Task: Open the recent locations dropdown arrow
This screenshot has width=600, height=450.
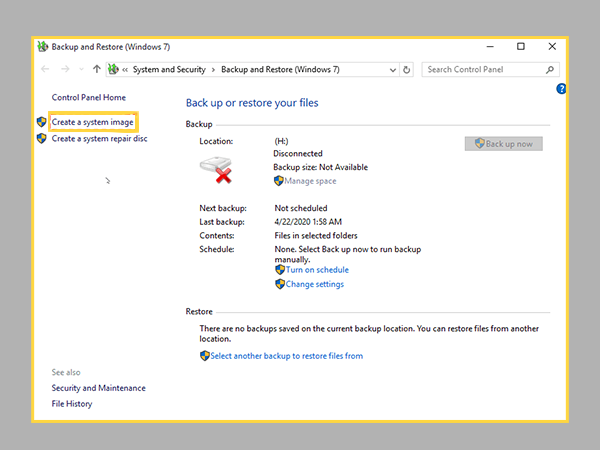Action: (81, 70)
